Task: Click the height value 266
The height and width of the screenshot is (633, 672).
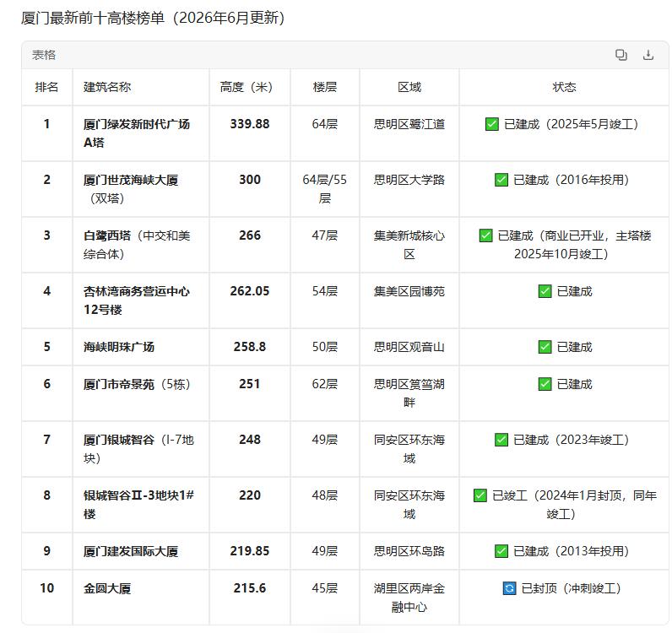Action: (x=249, y=235)
